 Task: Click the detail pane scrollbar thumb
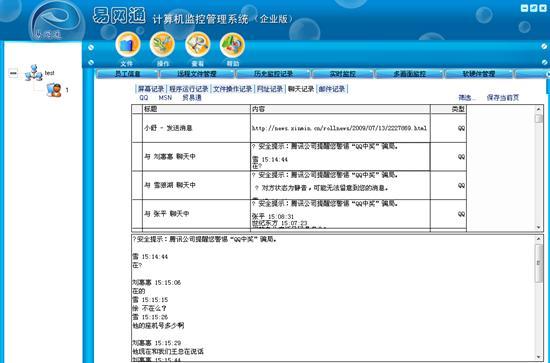[539, 263]
